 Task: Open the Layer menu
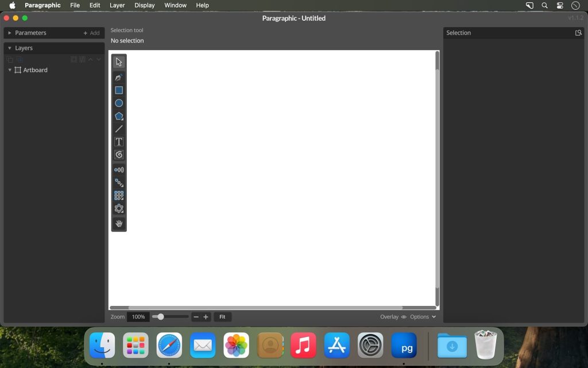click(117, 5)
